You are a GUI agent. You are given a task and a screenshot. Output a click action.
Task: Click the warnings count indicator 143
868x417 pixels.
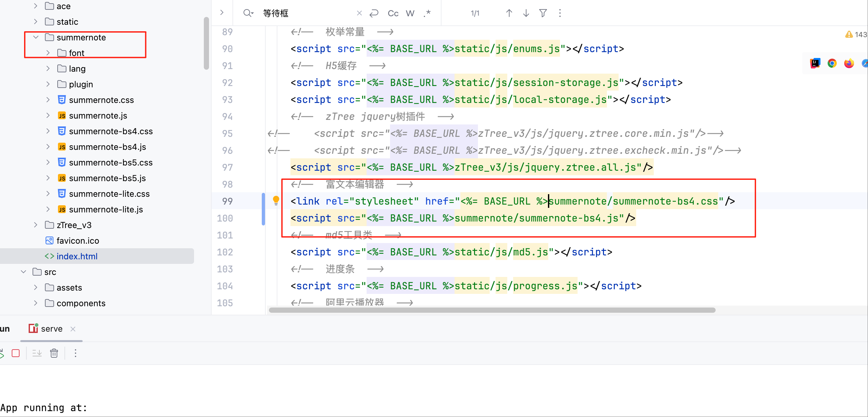coord(856,35)
